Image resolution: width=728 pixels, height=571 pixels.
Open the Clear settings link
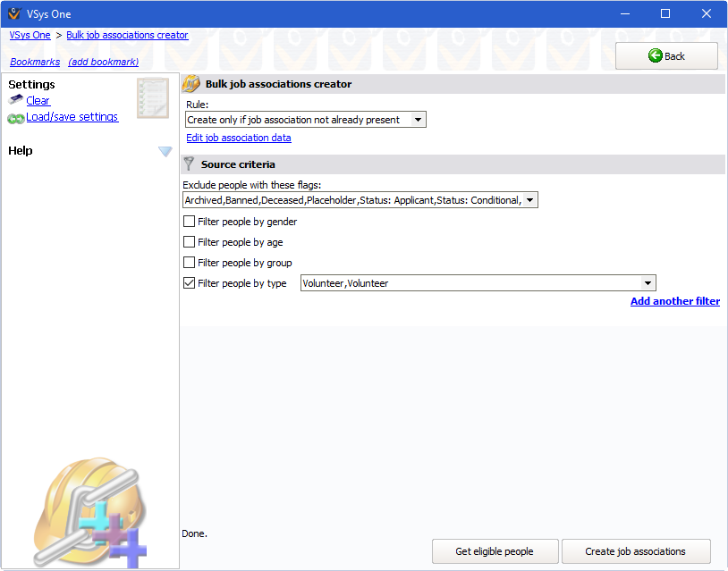pyautogui.click(x=38, y=100)
